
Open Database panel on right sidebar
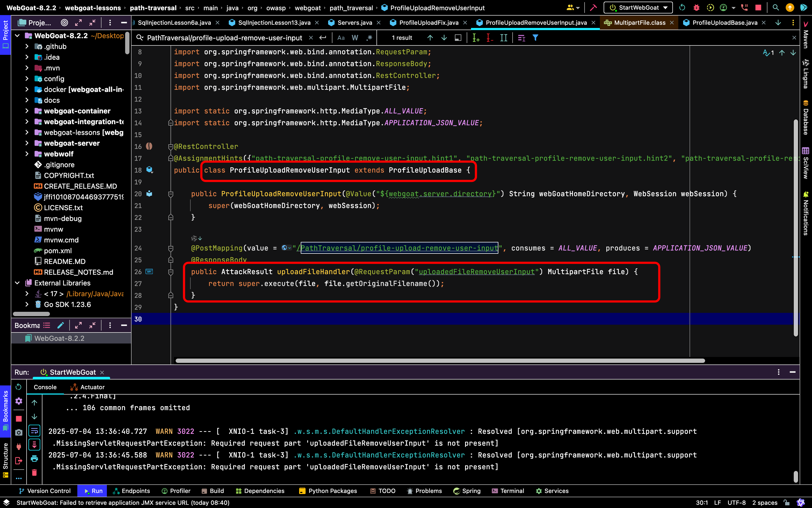click(x=805, y=118)
